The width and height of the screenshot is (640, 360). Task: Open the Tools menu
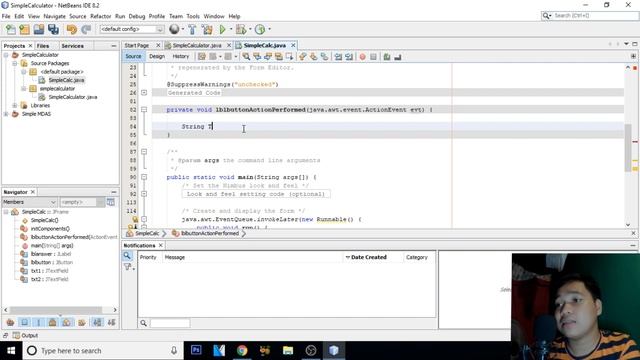coord(193,16)
